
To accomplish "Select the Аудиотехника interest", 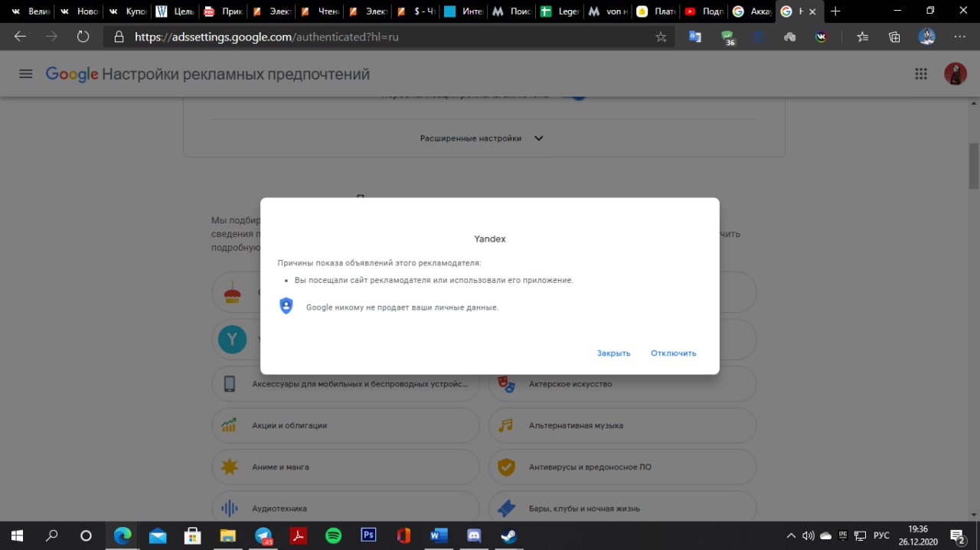I will [x=345, y=508].
